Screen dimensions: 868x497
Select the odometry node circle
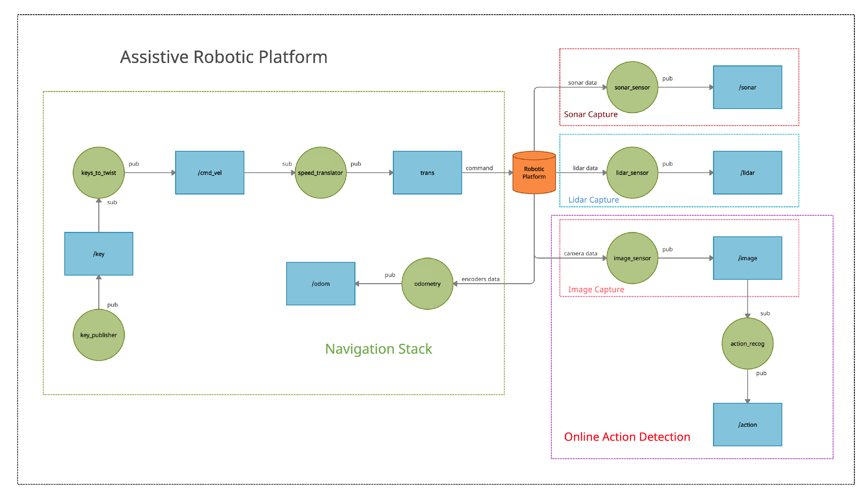tap(427, 284)
